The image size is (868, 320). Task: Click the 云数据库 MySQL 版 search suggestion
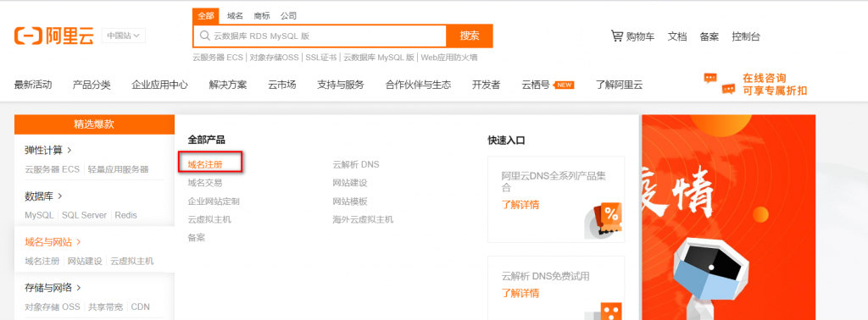click(379, 57)
